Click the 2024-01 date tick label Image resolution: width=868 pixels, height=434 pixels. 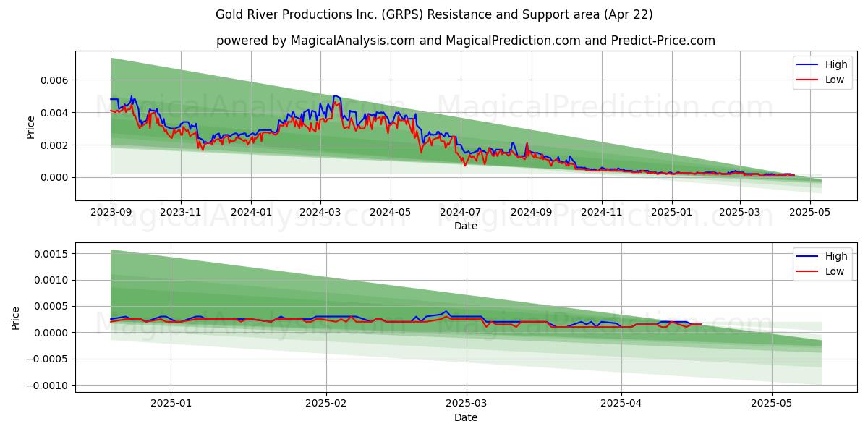coord(251,213)
